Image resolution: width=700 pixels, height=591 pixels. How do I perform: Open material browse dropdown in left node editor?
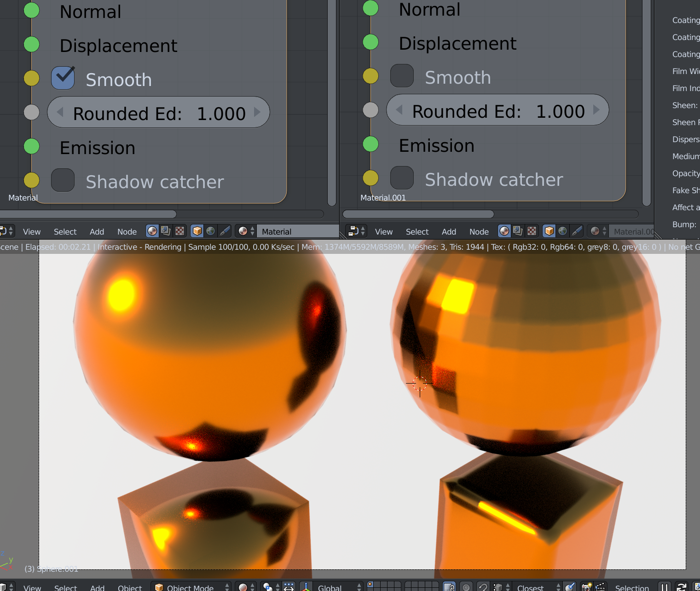(246, 231)
